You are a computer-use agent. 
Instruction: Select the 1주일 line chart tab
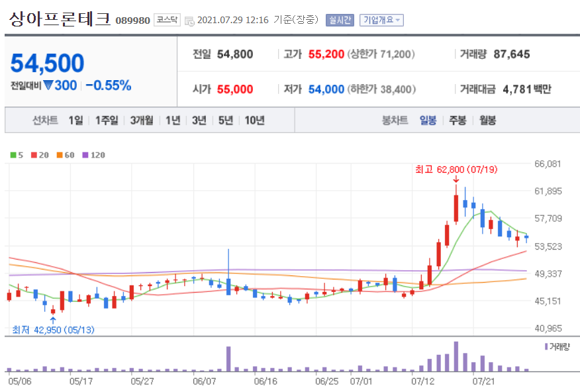[107, 121]
